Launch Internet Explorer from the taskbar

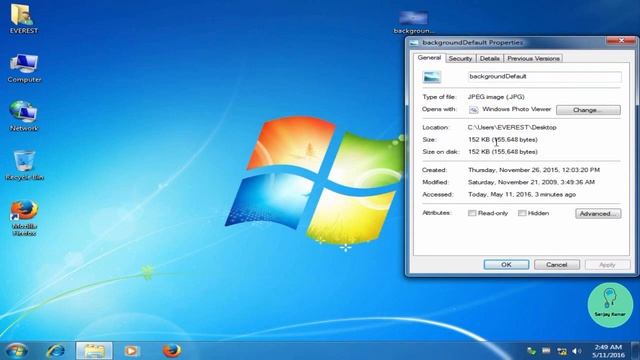pos(55,351)
